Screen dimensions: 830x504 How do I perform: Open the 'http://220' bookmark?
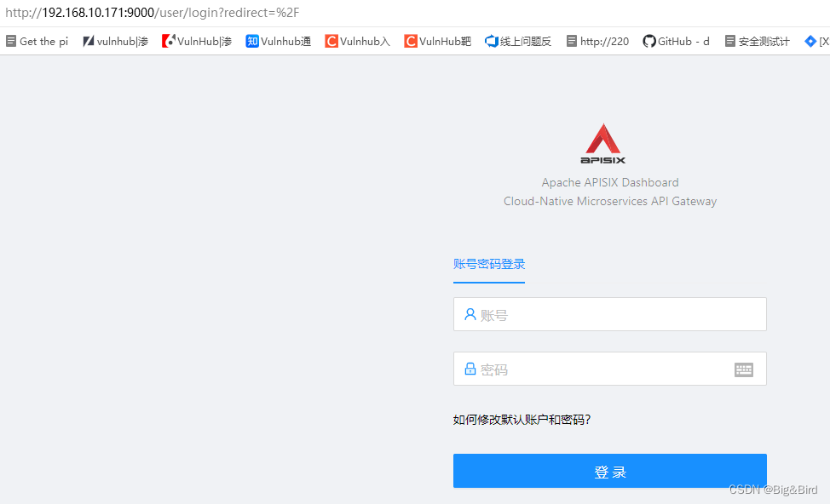coord(597,41)
